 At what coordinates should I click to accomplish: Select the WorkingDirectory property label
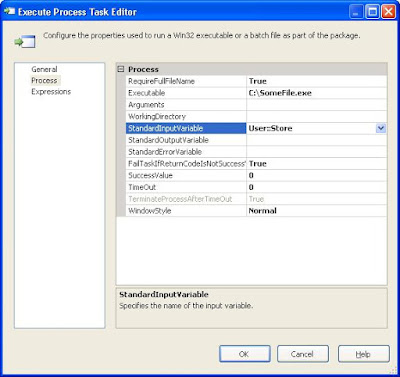157,117
